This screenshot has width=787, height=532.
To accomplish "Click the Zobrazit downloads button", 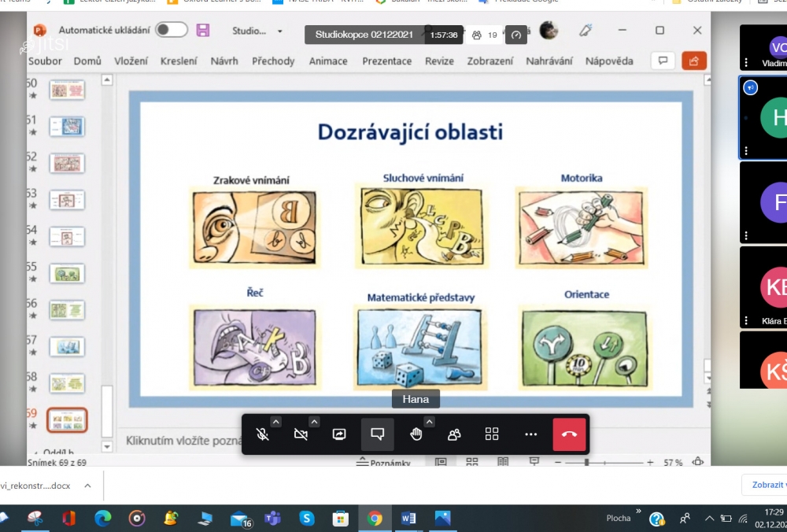I will coord(765,485).
